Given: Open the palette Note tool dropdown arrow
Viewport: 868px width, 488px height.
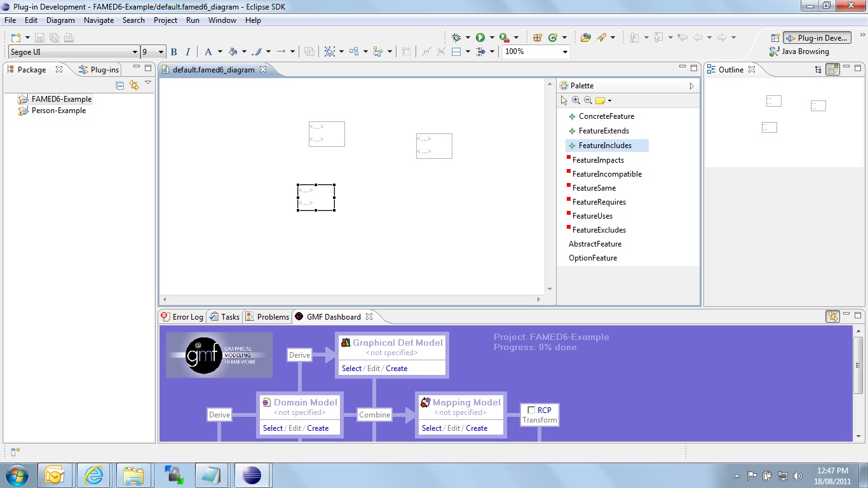Looking at the screenshot, I should point(609,100).
